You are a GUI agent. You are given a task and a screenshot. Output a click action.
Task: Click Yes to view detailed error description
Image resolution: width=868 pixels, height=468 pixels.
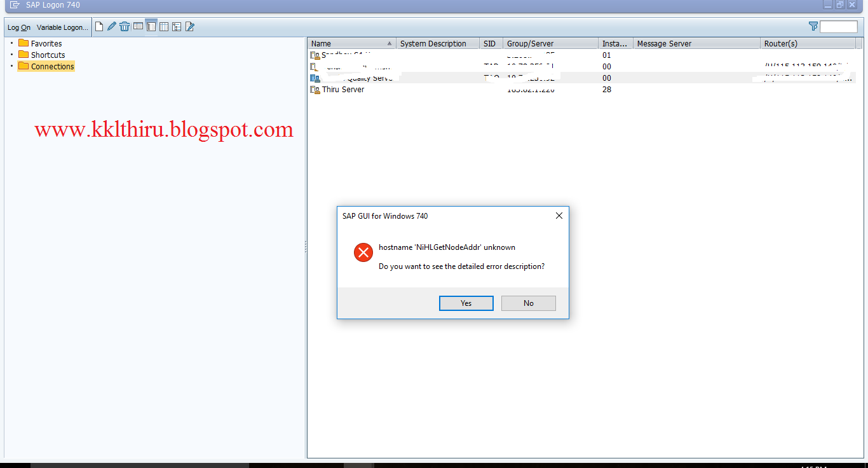(x=466, y=303)
